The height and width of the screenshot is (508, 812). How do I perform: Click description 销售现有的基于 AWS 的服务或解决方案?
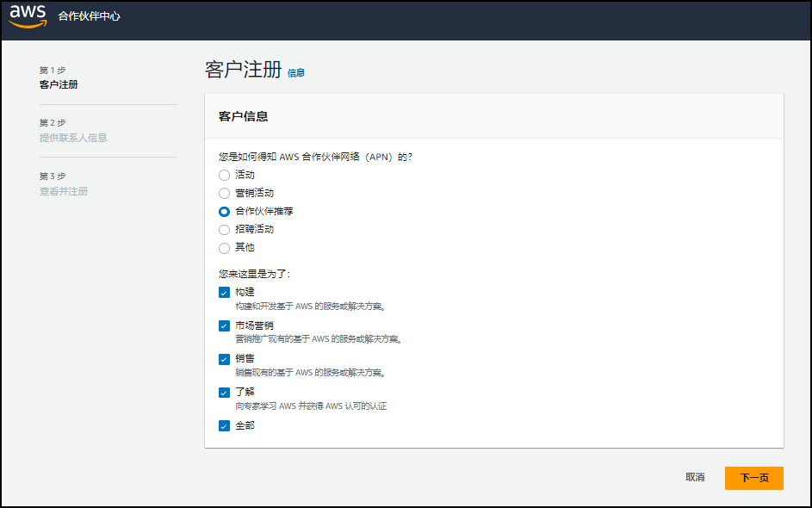coord(311,372)
